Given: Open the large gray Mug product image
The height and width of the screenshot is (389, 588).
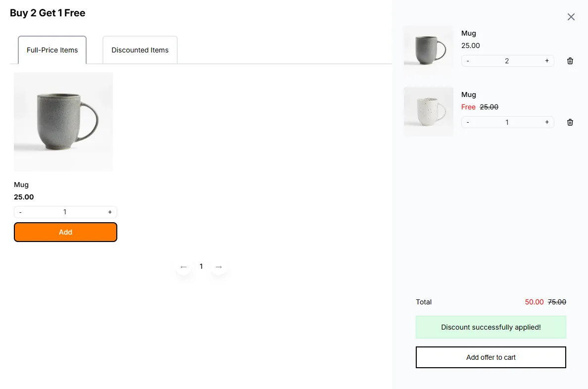Looking at the screenshot, I should [x=63, y=122].
